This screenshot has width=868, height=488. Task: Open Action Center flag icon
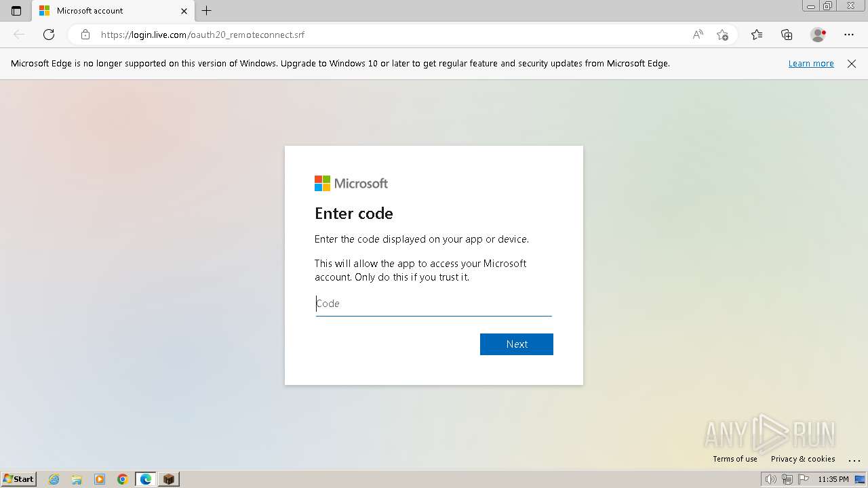click(804, 479)
